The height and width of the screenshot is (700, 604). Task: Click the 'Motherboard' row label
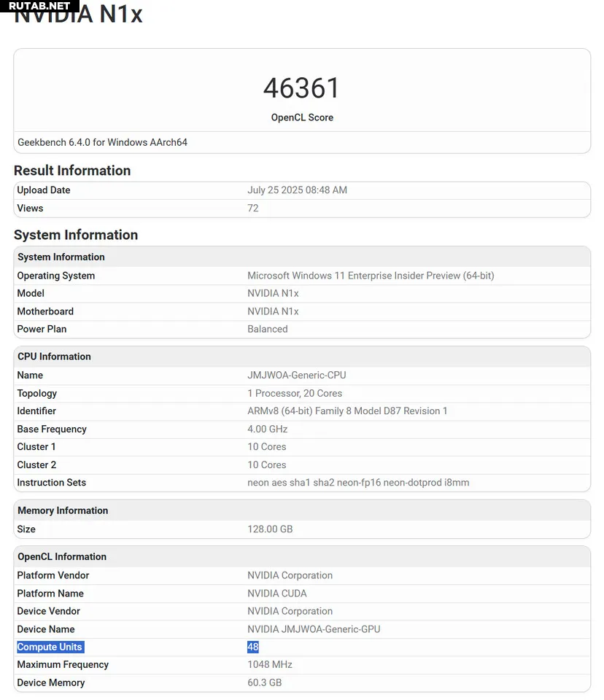pos(45,311)
